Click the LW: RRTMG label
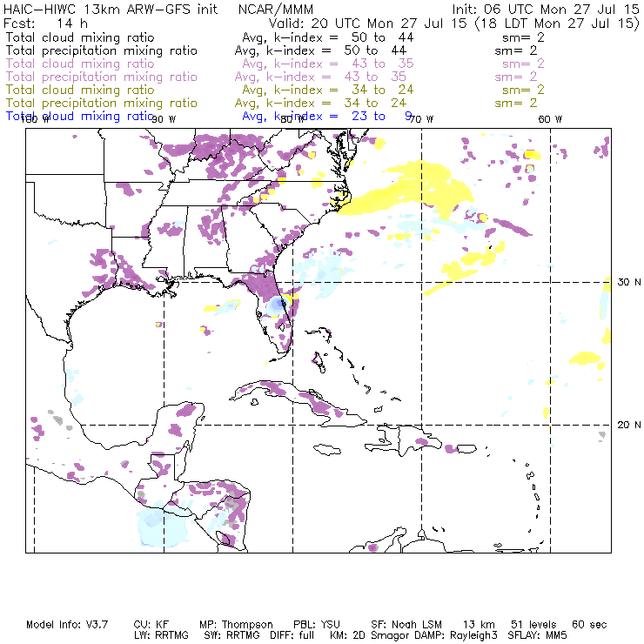Viewport: 644px width, 644px height. [161, 635]
